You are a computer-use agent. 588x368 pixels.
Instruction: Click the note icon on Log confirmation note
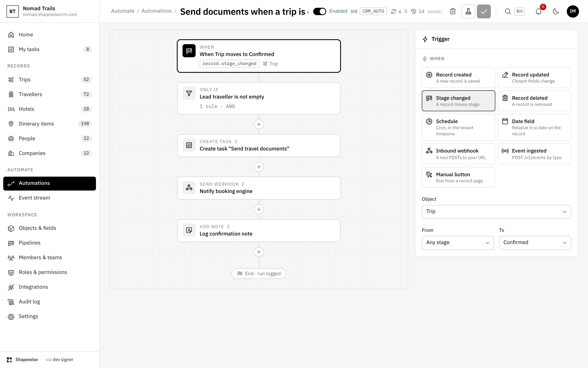189,230
